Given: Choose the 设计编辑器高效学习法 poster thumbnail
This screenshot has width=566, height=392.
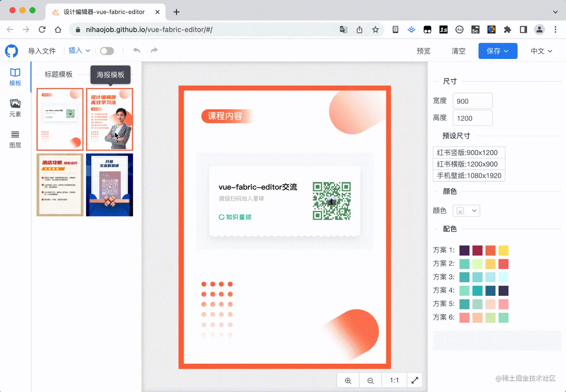Looking at the screenshot, I should (x=110, y=119).
